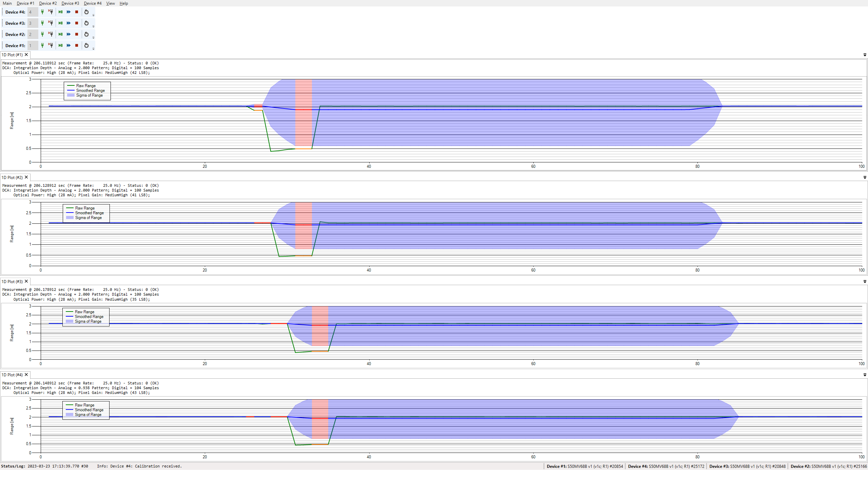This screenshot has width=868, height=478.
Task: Reset Device #3 with circular arrow
Action: 86,23
